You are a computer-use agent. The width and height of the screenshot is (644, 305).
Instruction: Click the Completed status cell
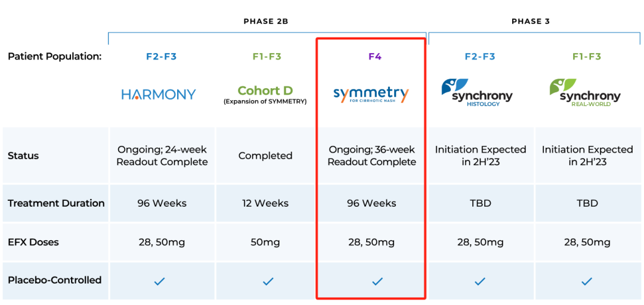click(265, 155)
